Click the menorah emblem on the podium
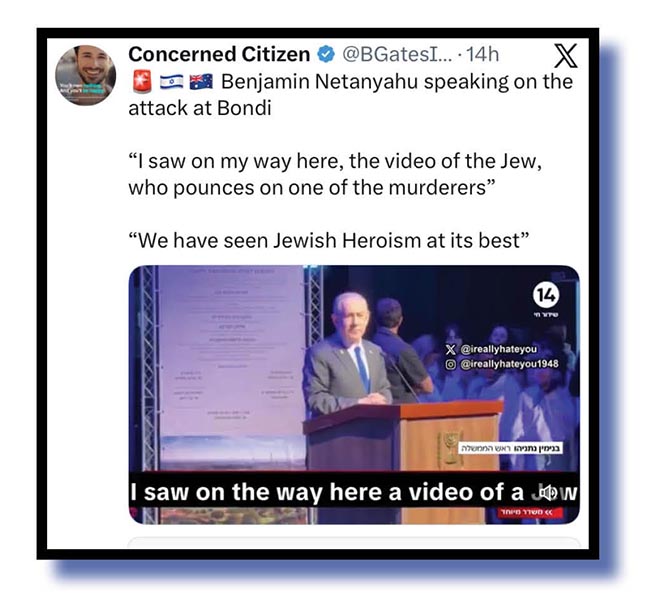 449,448
